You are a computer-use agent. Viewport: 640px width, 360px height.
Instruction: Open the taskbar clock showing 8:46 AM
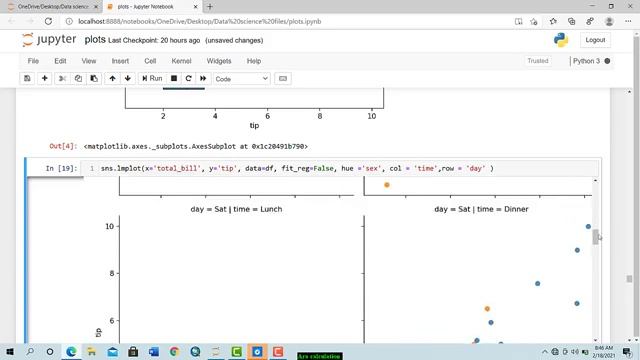coord(604,352)
